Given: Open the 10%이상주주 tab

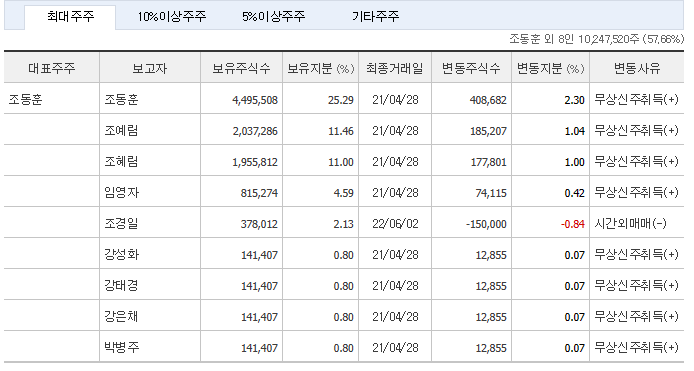Looking at the screenshot, I should [172, 17].
